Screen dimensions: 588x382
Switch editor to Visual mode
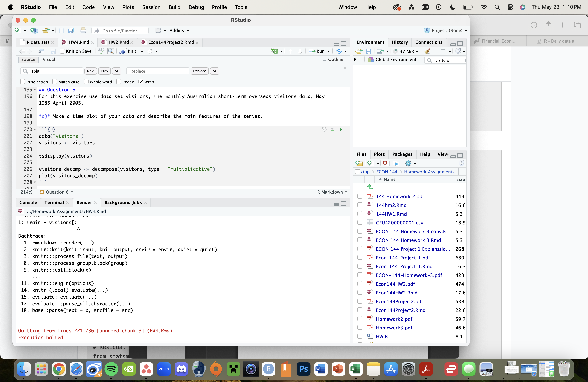pyautogui.click(x=49, y=59)
